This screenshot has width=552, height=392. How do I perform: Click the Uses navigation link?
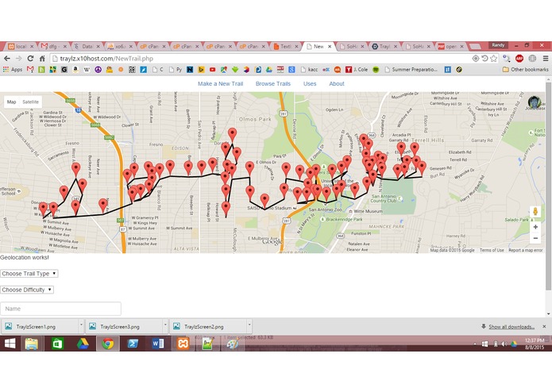[310, 83]
